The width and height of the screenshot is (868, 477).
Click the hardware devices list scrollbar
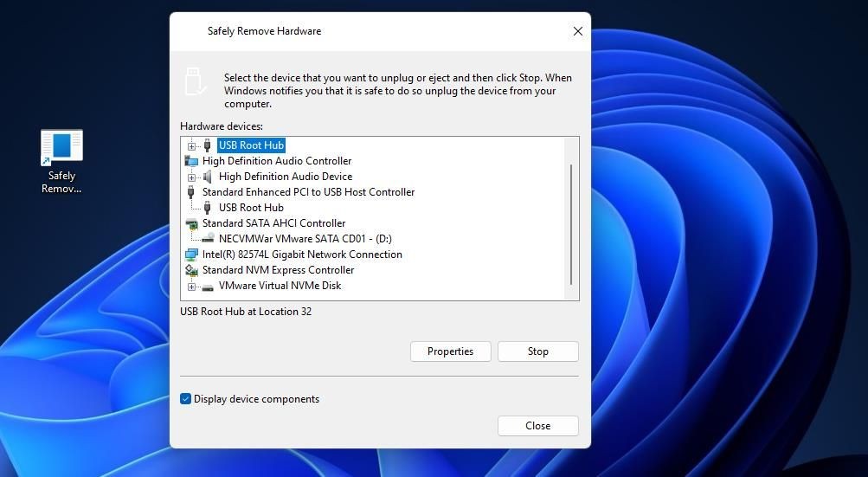571,224
